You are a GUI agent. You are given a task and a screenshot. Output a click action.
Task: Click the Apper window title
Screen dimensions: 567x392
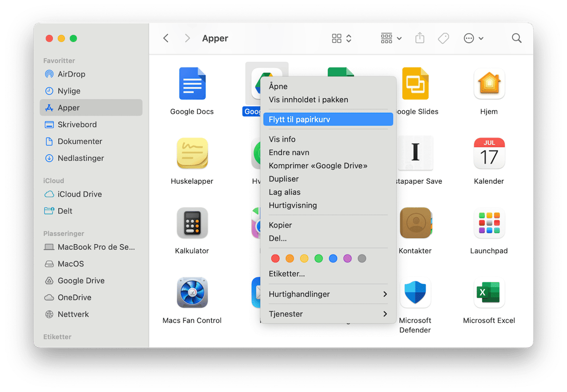(x=215, y=39)
